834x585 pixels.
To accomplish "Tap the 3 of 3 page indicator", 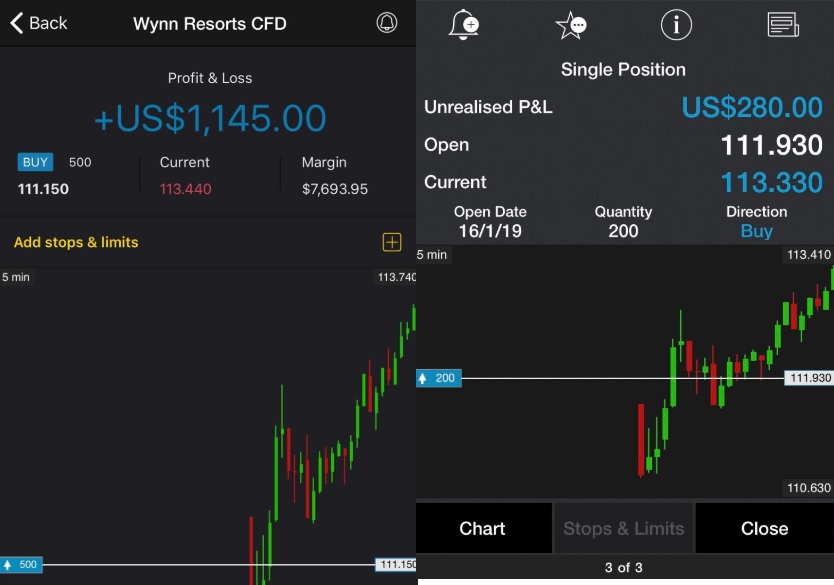I will pyautogui.click(x=623, y=567).
